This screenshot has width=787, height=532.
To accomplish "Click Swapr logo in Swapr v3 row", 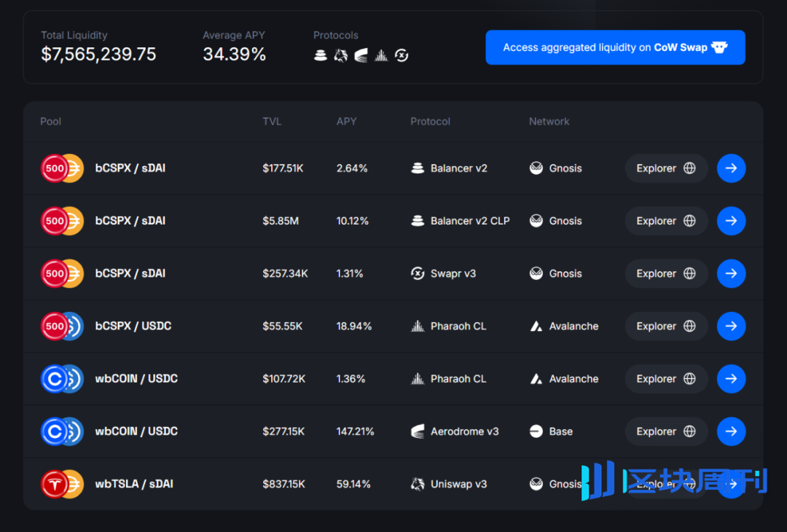I will 418,273.
